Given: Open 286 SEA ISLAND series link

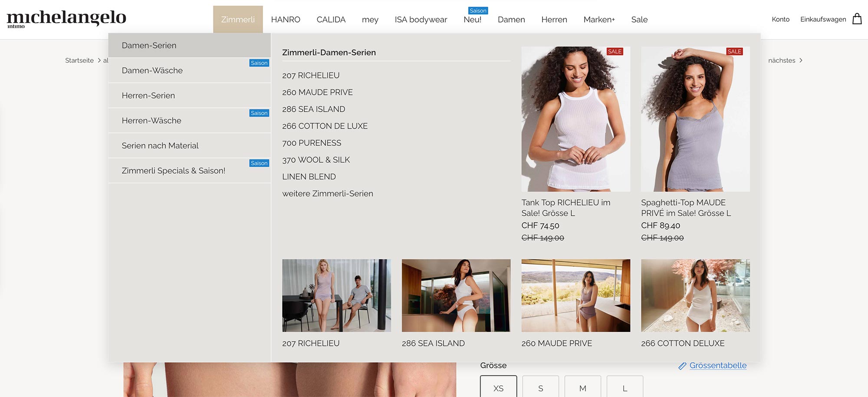Looking at the screenshot, I should 314,109.
